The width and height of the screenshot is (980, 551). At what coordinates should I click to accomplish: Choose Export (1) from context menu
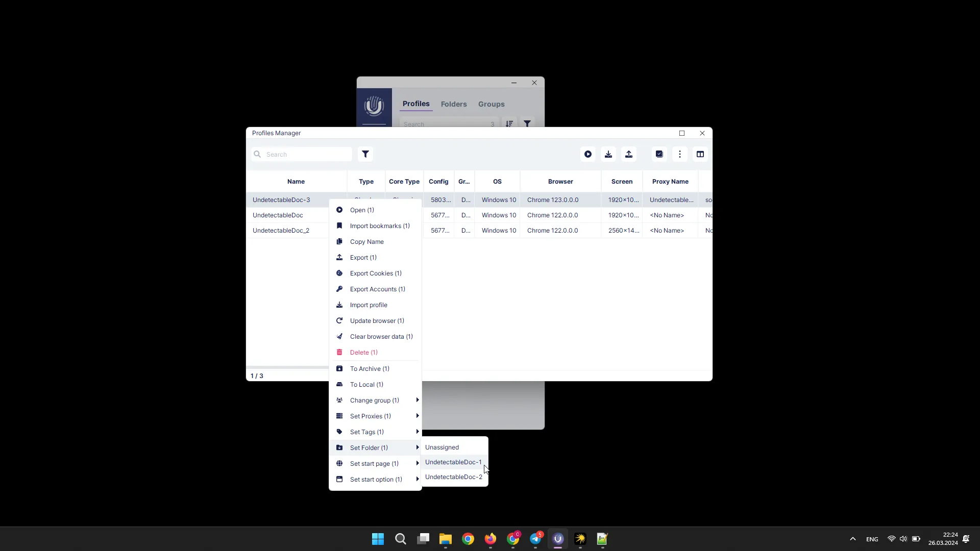375,257
